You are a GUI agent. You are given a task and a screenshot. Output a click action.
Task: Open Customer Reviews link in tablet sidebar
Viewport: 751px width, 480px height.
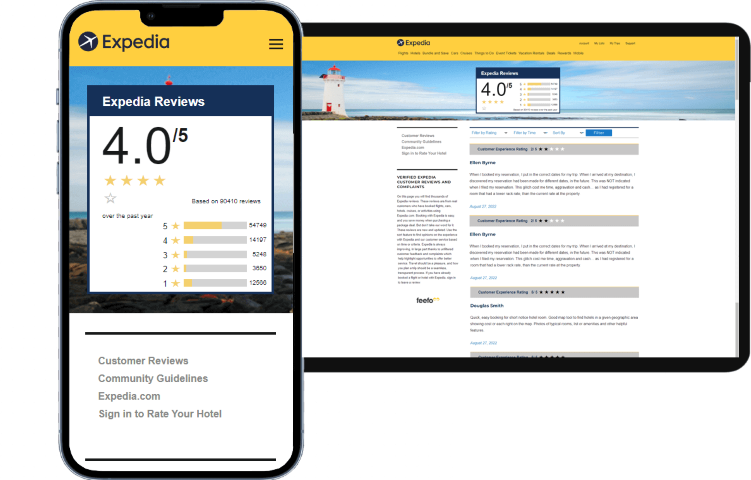click(x=418, y=136)
